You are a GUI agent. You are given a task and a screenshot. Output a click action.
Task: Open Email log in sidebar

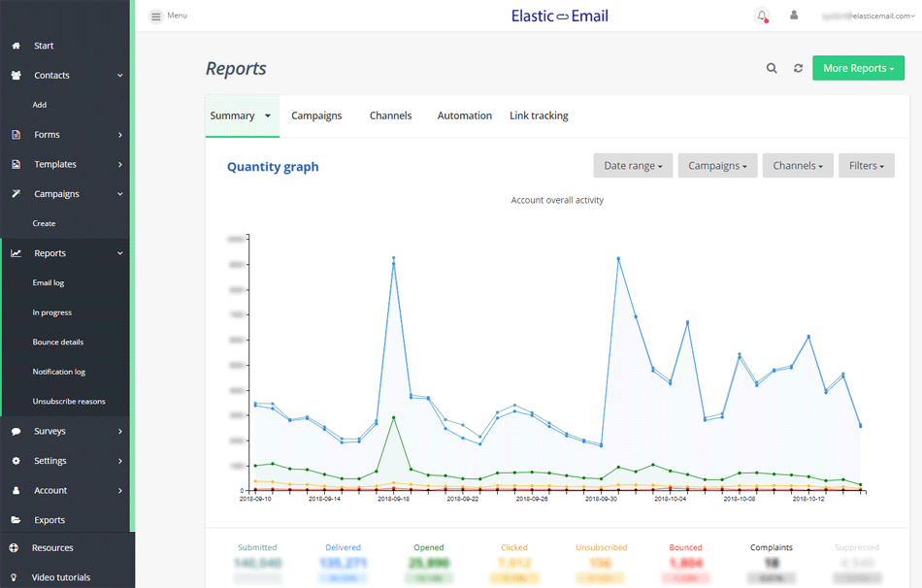coord(49,283)
